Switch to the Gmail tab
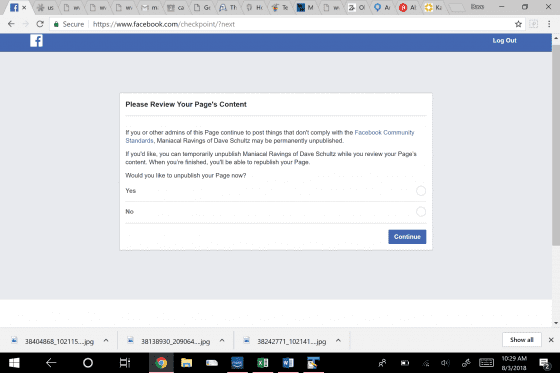The height and width of the screenshot is (373, 560). click(150, 8)
